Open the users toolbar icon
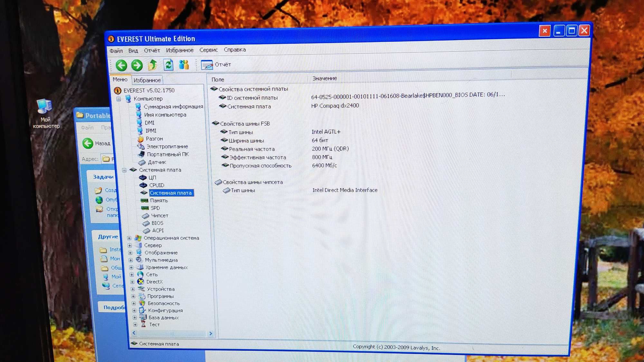This screenshot has width=644, height=362. click(x=184, y=65)
